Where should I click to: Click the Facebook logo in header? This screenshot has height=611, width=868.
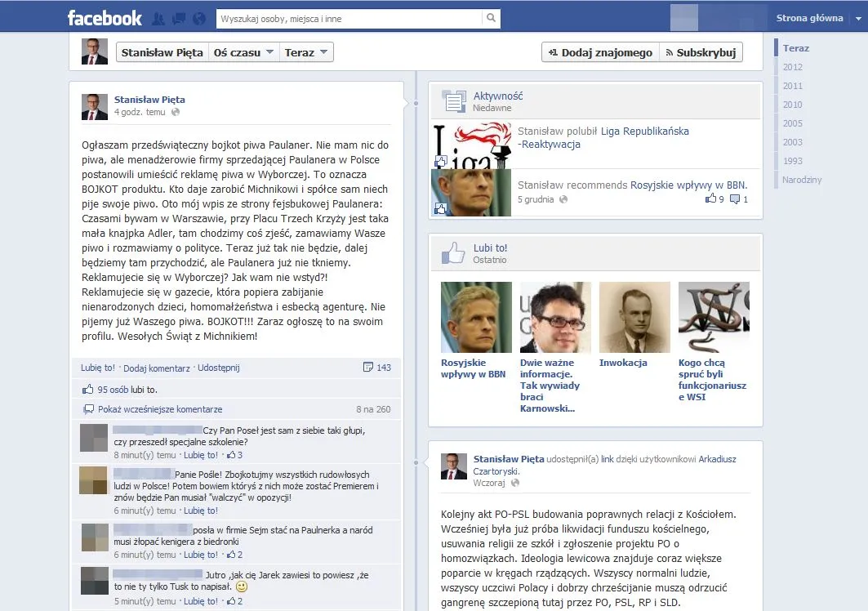tap(105, 17)
